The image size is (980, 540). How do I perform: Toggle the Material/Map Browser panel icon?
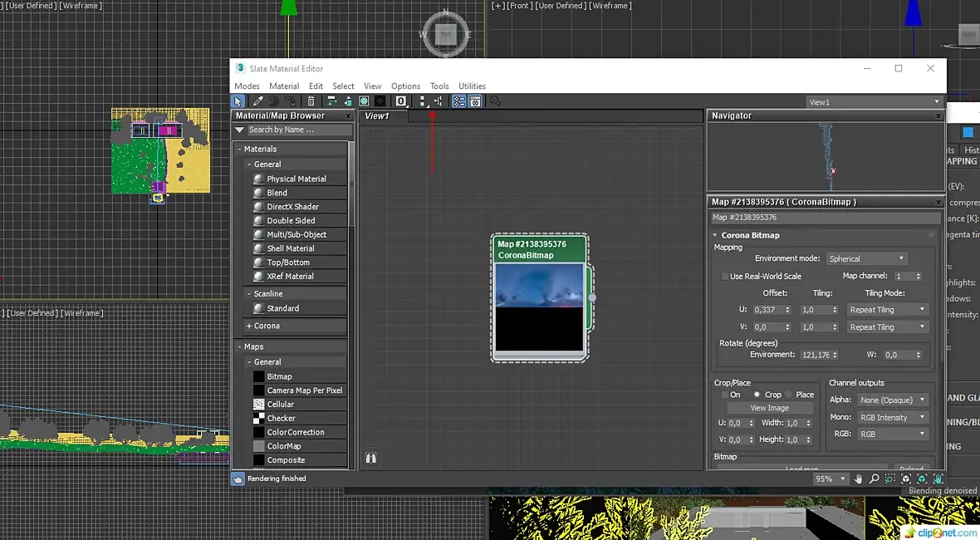[458, 101]
